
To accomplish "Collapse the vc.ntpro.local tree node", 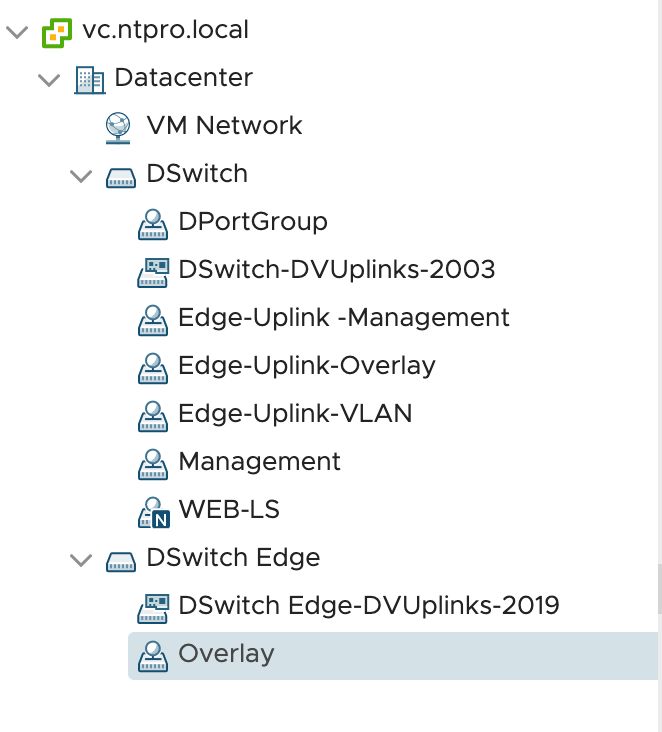I will pos(17,32).
